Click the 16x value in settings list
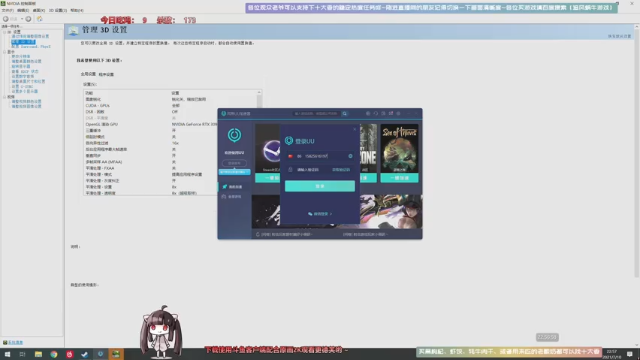This screenshot has height=360, width=640. (x=175, y=143)
